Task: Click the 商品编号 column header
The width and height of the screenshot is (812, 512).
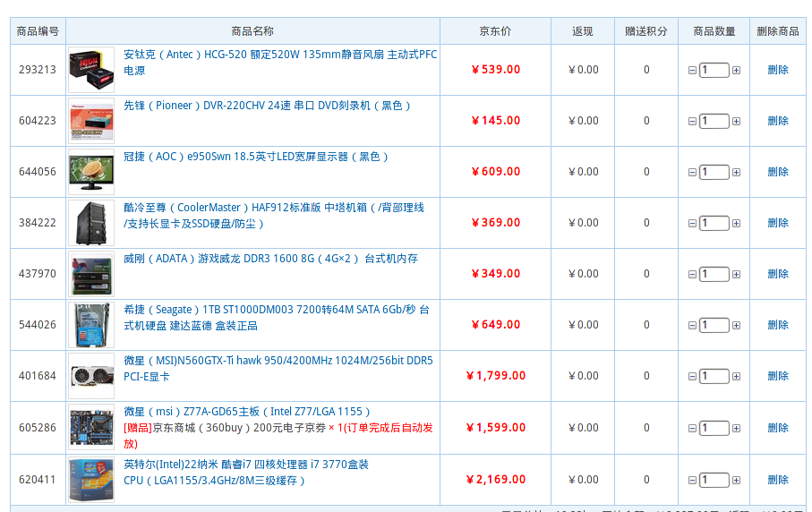Action: click(x=38, y=31)
